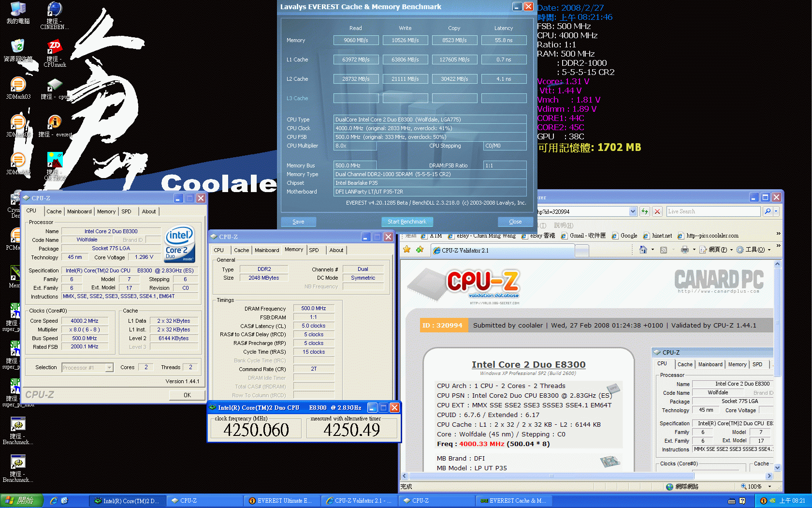Open the eBay Chien Ming Wang link
This screenshot has width=812, height=508.
481,236
